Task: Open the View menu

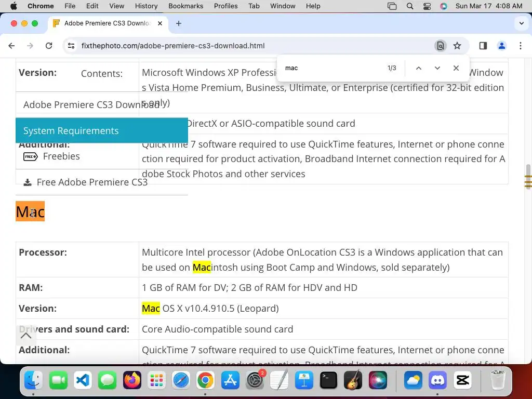Action: pos(117,6)
